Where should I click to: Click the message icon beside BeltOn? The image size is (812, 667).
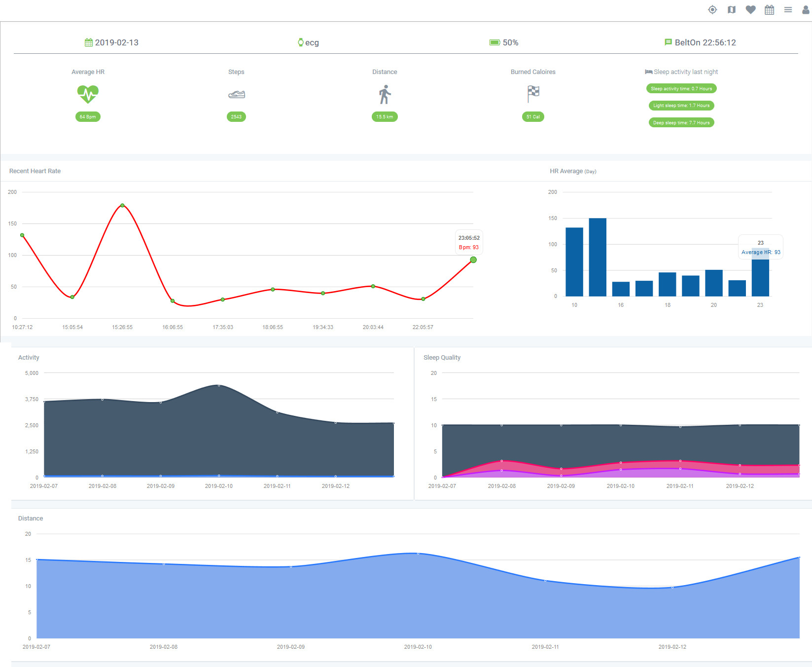[x=668, y=42]
